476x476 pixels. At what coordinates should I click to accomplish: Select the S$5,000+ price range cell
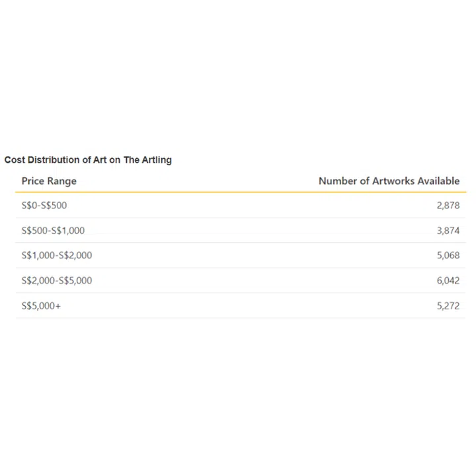(x=41, y=306)
